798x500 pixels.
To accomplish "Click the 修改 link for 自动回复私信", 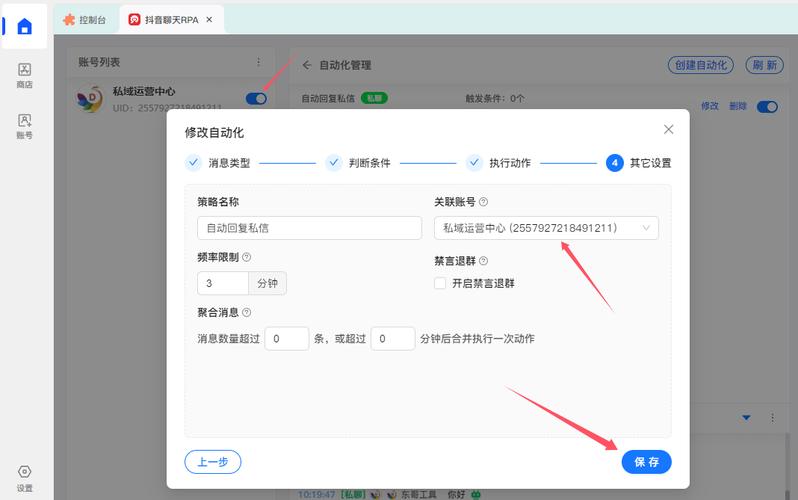I will click(x=709, y=106).
